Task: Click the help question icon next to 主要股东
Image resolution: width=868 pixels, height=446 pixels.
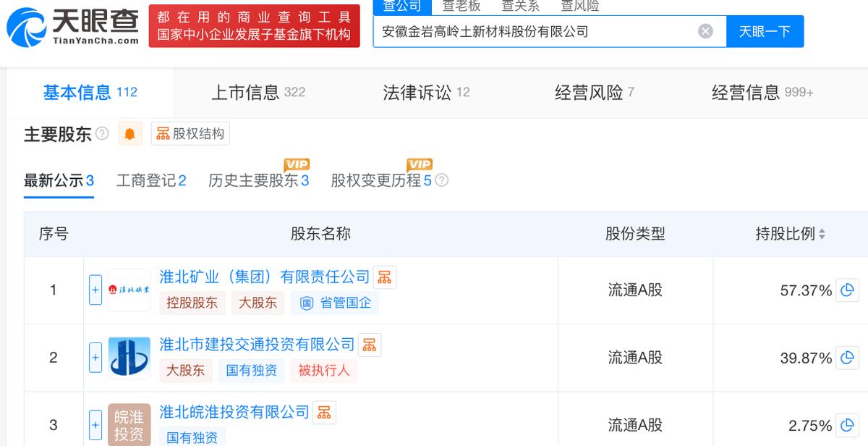Action: (102, 134)
